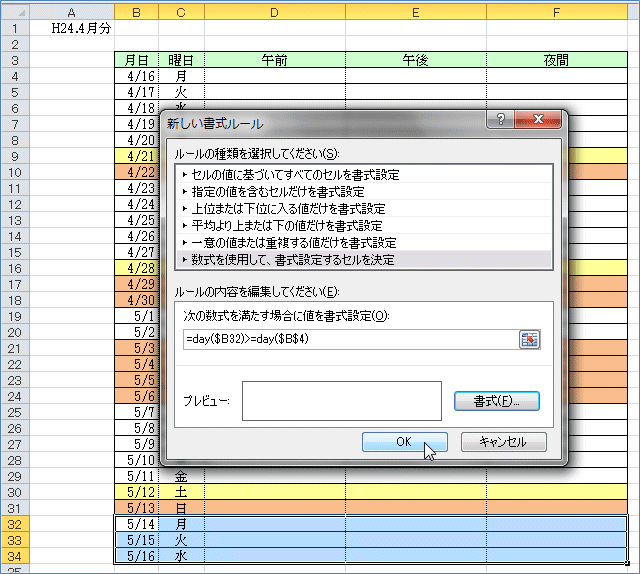Screen dimensions: 640x574
Task: Click the select-all corner of the sheet
Action: 15,12
